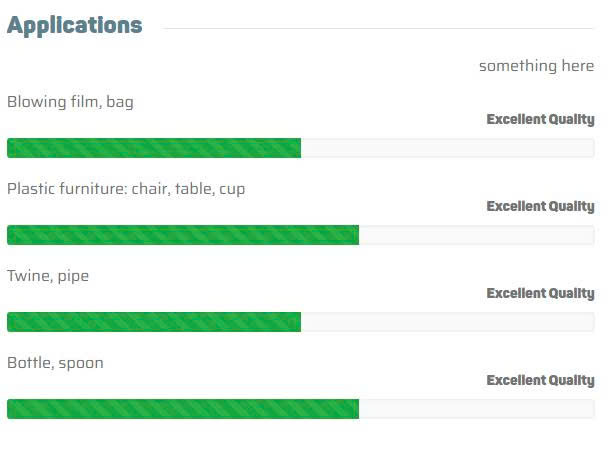Click empty track of Bottle, spoon progress bar
This screenshot has width=608, height=465.
point(476,409)
